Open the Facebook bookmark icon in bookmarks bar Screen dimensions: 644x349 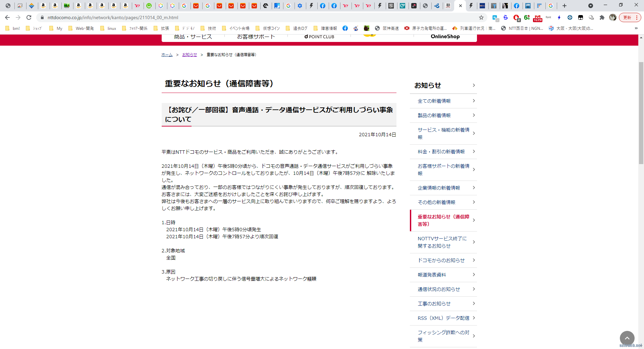click(345, 29)
